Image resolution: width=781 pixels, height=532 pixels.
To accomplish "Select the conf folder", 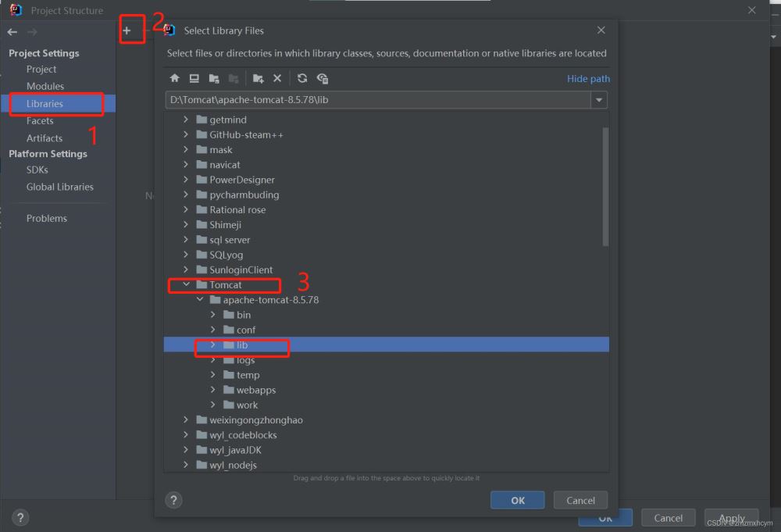I will click(x=245, y=330).
